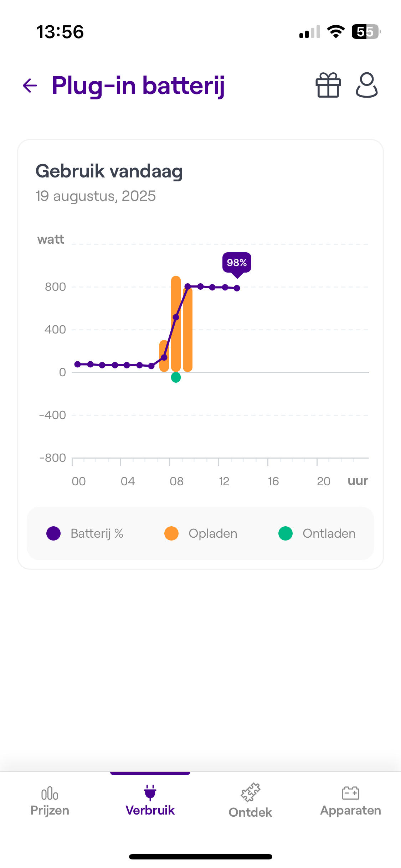This screenshot has width=401, height=868.
Task: Tap the Apparaten battery icon
Action: tap(350, 793)
